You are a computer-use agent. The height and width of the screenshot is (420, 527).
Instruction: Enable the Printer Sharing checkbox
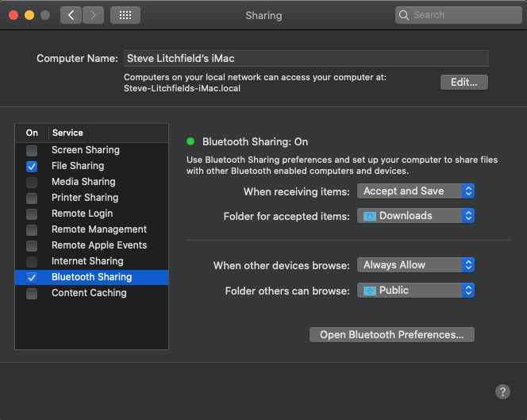[x=32, y=198]
